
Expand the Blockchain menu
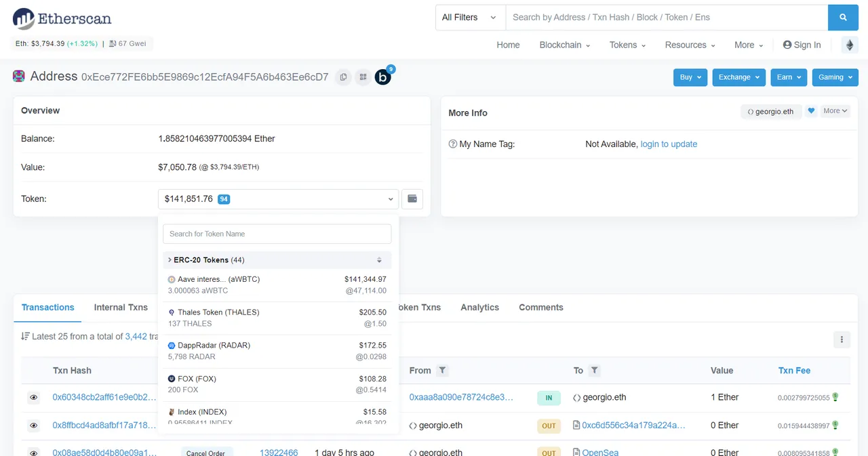[564, 45]
